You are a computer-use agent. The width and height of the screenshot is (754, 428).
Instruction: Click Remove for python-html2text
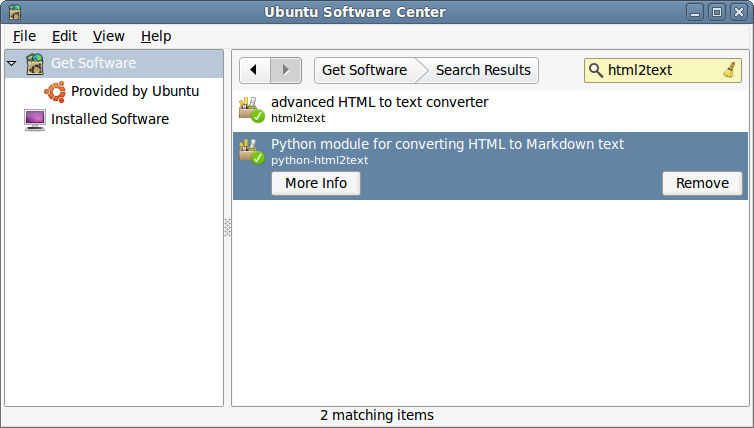coord(702,183)
